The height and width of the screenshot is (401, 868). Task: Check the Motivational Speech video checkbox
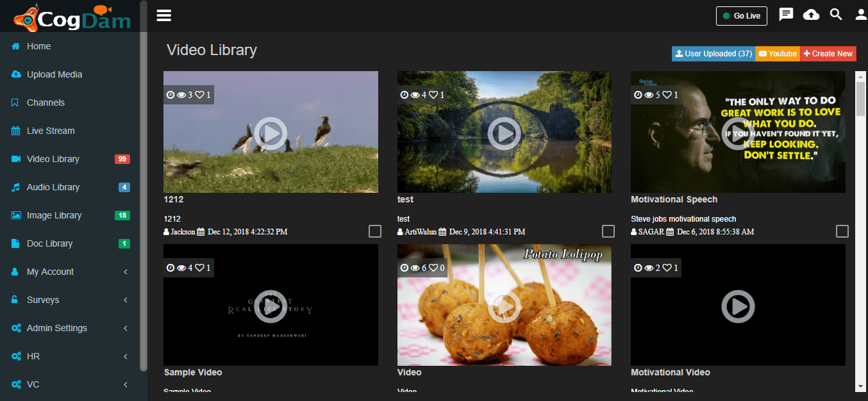point(842,231)
